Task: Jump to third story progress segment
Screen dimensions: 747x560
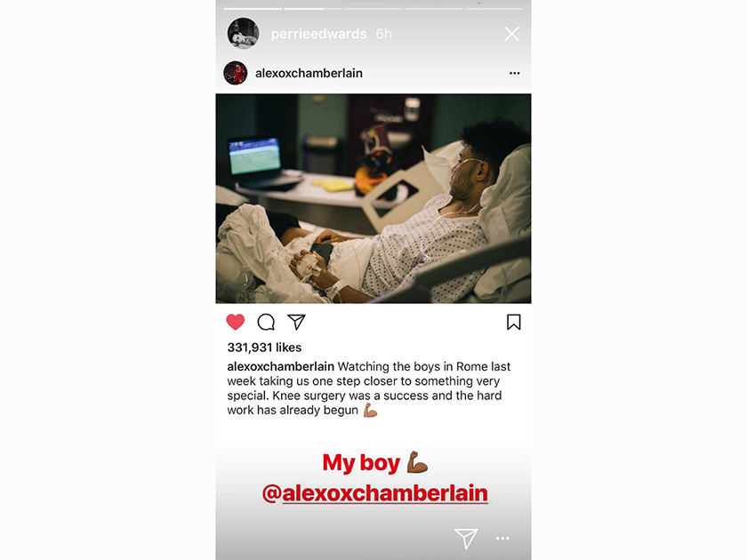Action: tap(373, 9)
